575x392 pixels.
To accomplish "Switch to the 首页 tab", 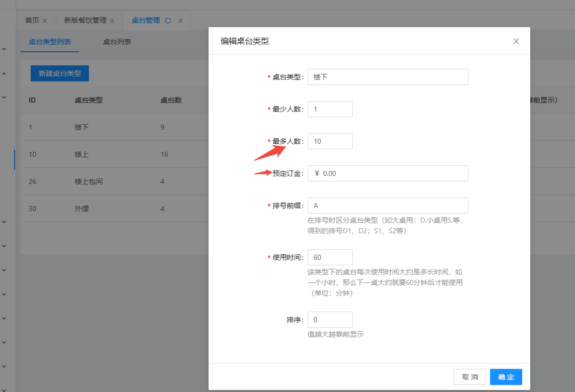I will (x=32, y=20).
